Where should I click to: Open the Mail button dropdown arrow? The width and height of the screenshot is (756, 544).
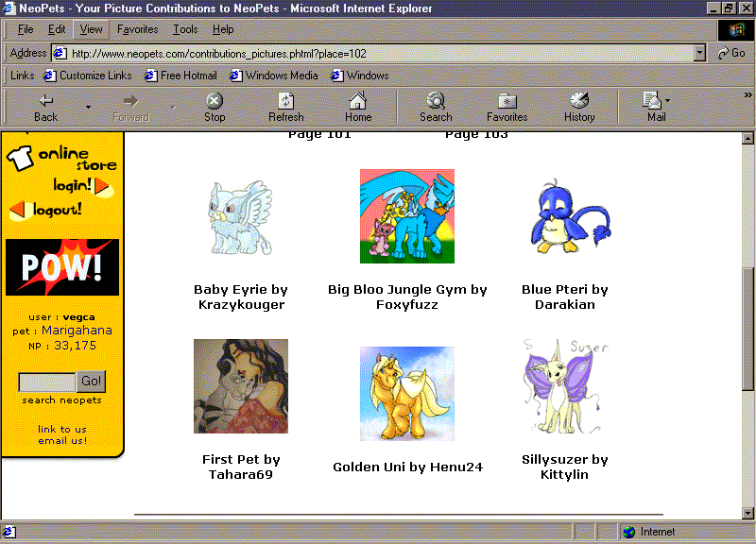668,101
